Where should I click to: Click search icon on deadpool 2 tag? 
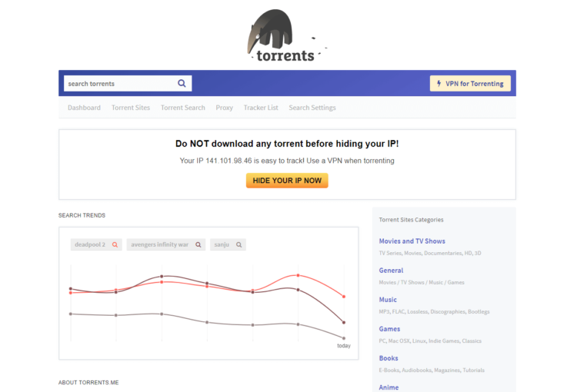[115, 244]
